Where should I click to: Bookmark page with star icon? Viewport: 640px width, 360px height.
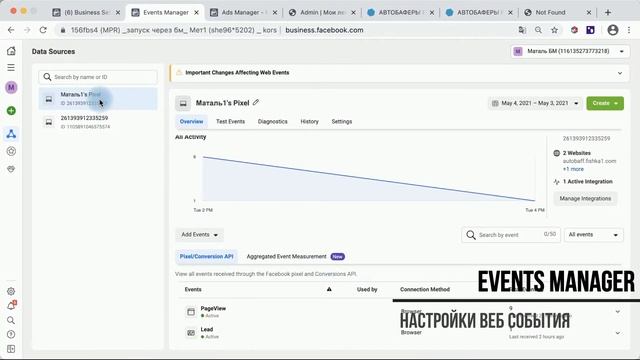tap(554, 30)
